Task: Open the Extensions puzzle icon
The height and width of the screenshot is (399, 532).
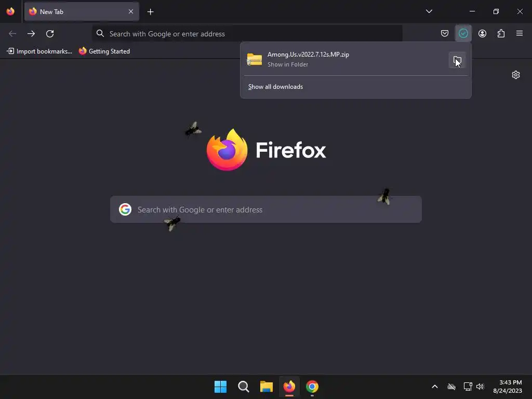Action: coord(501,33)
